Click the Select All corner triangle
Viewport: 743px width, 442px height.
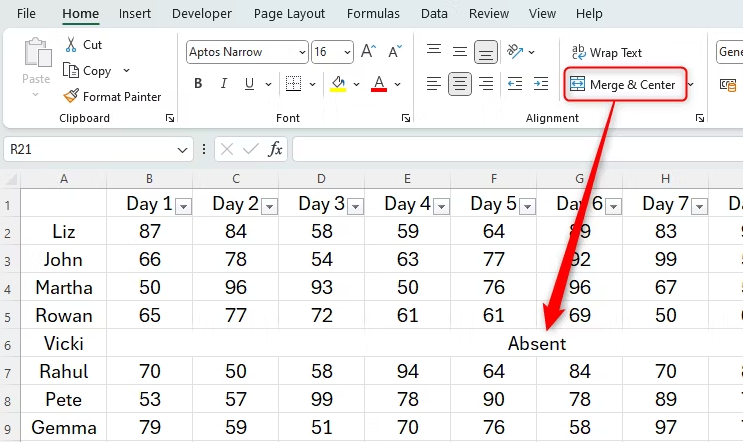tap(11, 179)
